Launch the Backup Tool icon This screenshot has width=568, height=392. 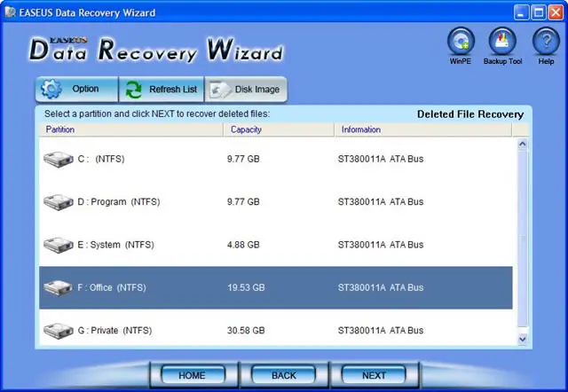(x=502, y=42)
